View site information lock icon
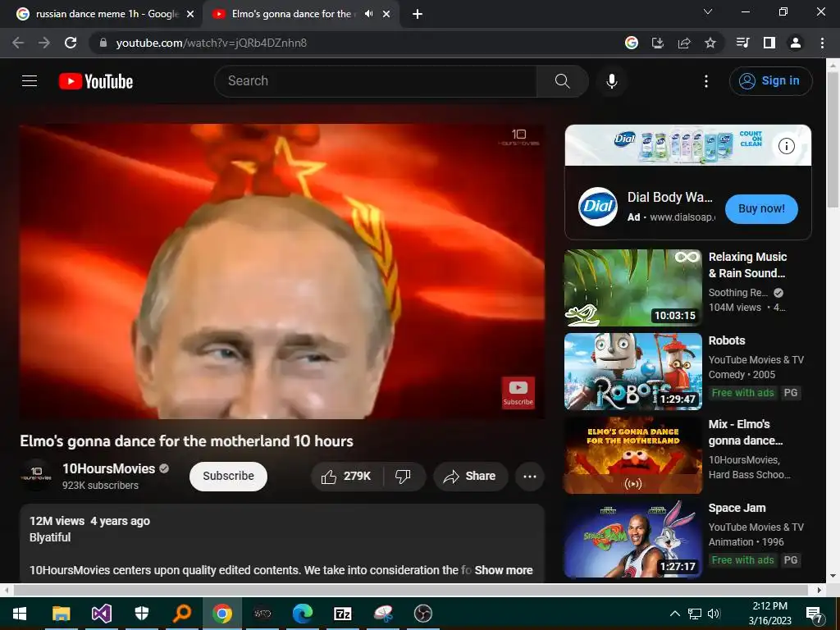This screenshot has width=840, height=630. click(103, 43)
